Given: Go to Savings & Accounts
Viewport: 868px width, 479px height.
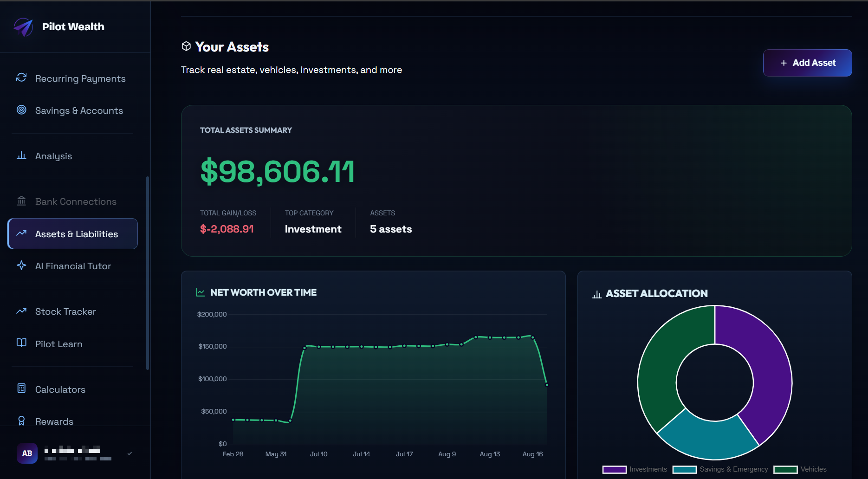Looking at the screenshot, I should [x=72, y=110].
